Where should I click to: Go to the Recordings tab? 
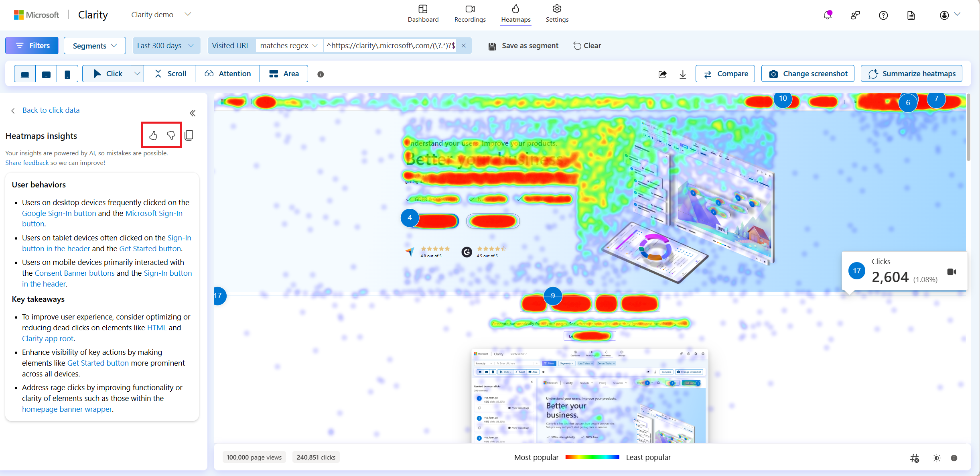pos(470,14)
